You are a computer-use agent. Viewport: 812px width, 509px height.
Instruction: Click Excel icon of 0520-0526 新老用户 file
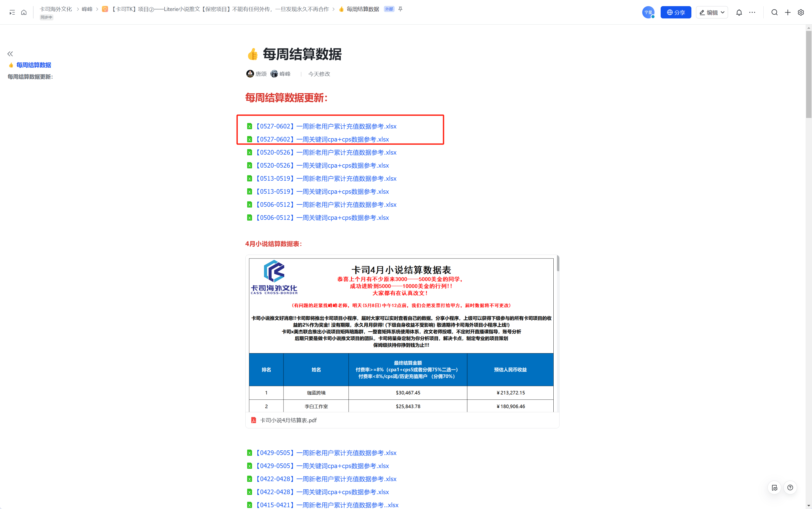(x=250, y=153)
